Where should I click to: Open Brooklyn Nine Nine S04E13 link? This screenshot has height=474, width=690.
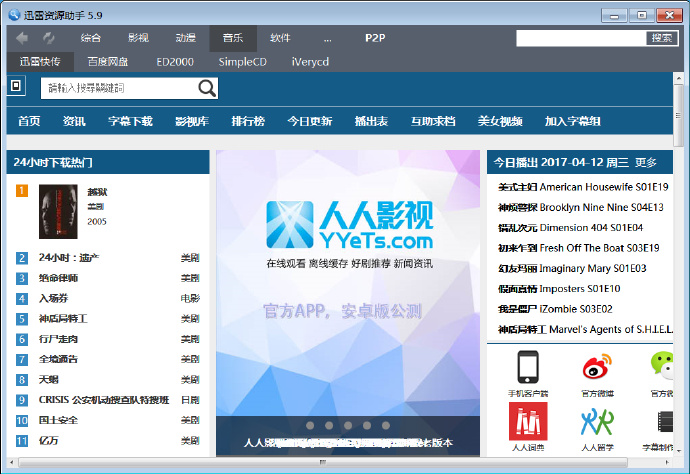tap(580, 207)
